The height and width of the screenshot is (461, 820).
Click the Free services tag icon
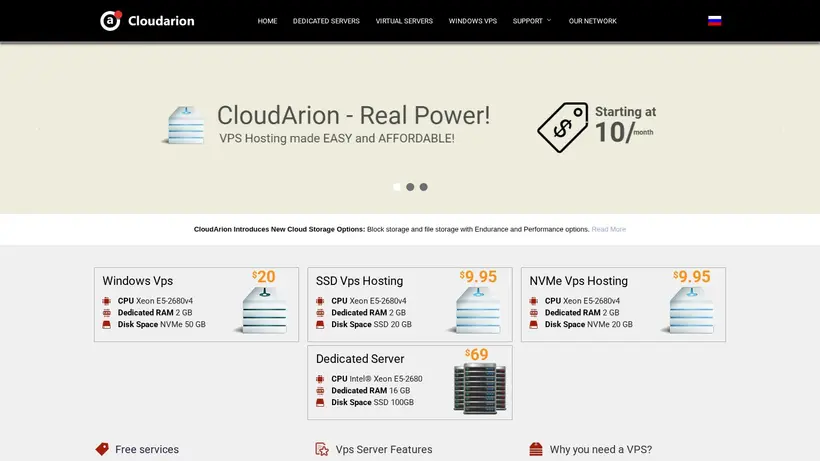pos(102,449)
